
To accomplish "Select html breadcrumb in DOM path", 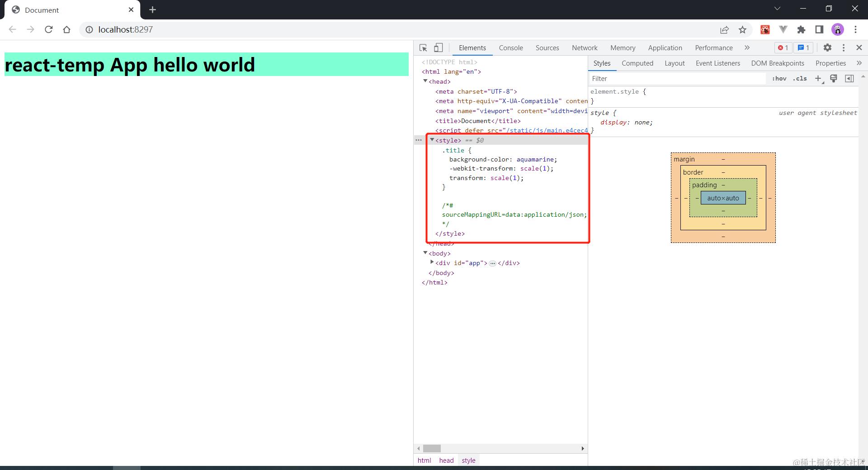I will click(x=424, y=461).
